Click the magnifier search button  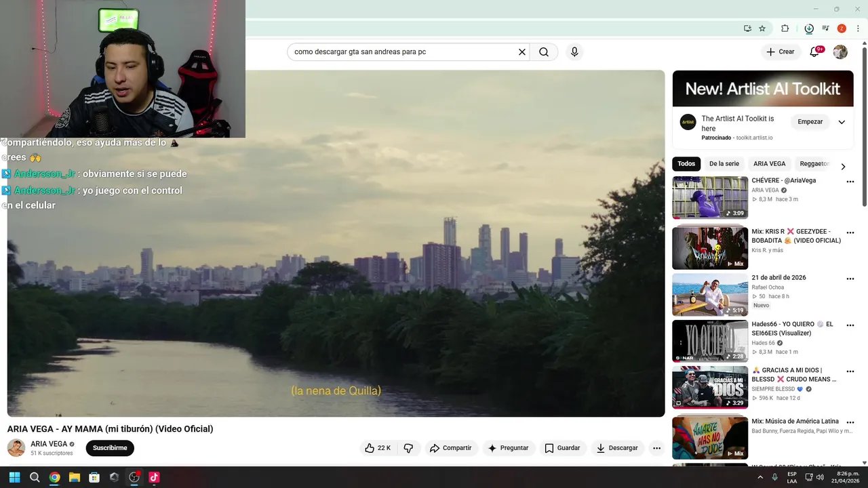pos(544,52)
